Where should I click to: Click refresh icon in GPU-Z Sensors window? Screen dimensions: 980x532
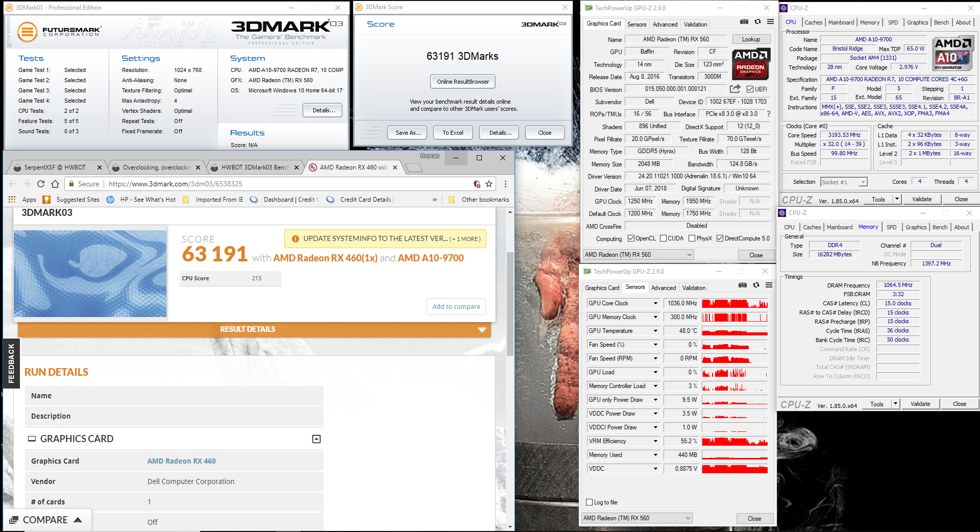tap(756, 285)
